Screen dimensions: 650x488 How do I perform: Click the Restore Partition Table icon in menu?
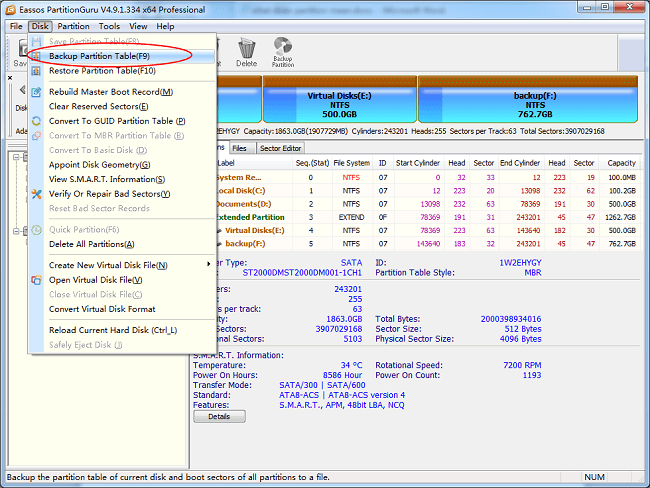coord(36,71)
